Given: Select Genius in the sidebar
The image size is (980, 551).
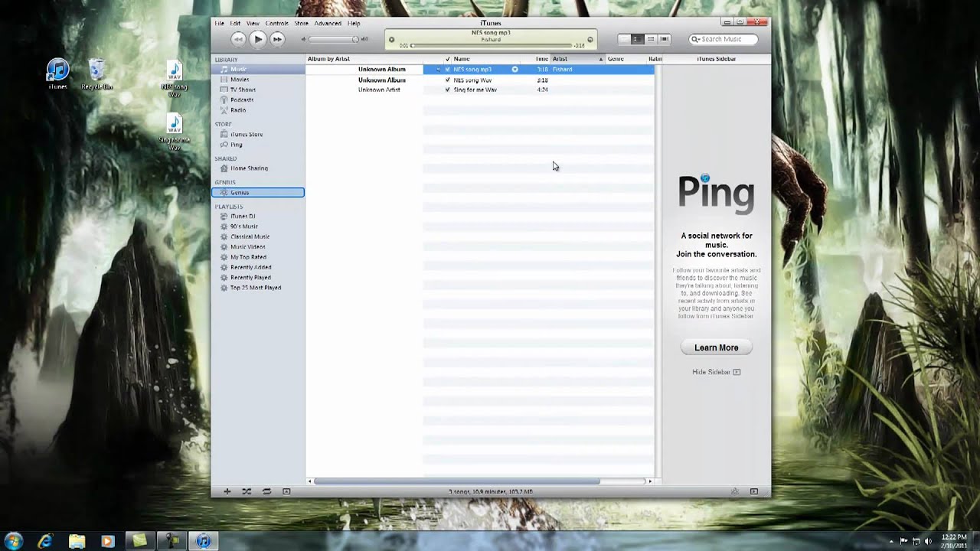Looking at the screenshot, I should tap(258, 192).
